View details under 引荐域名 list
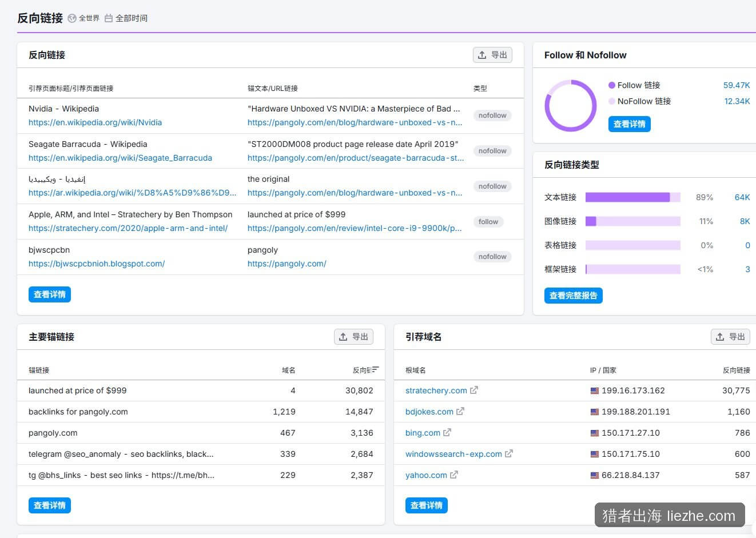Viewport: 756px width, 538px height. (x=427, y=505)
